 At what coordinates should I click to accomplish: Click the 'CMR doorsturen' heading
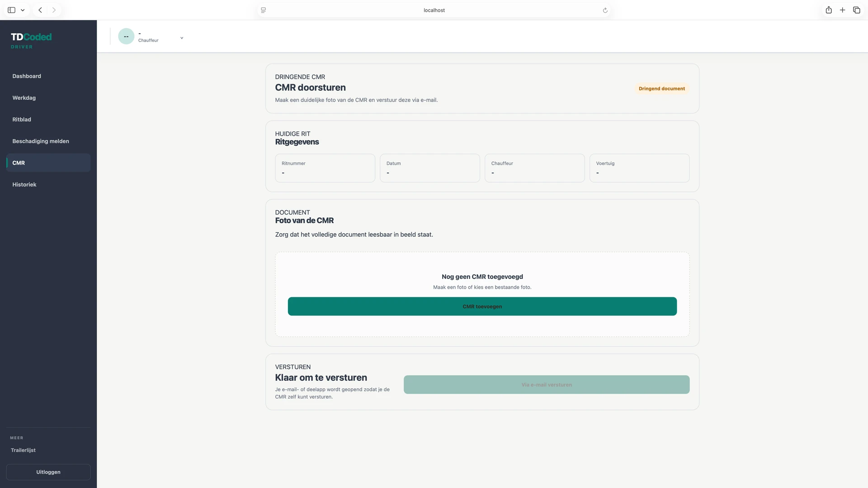tap(310, 88)
